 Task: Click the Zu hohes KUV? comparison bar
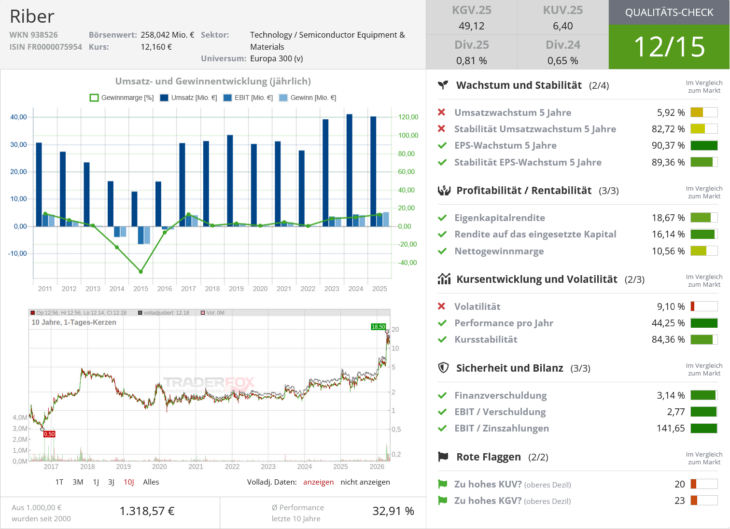click(704, 484)
